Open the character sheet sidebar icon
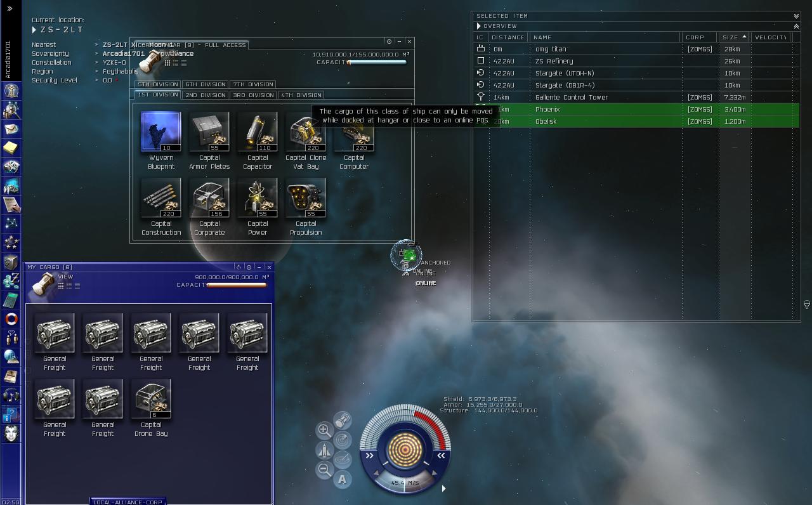This screenshot has width=812, height=505. (x=11, y=91)
